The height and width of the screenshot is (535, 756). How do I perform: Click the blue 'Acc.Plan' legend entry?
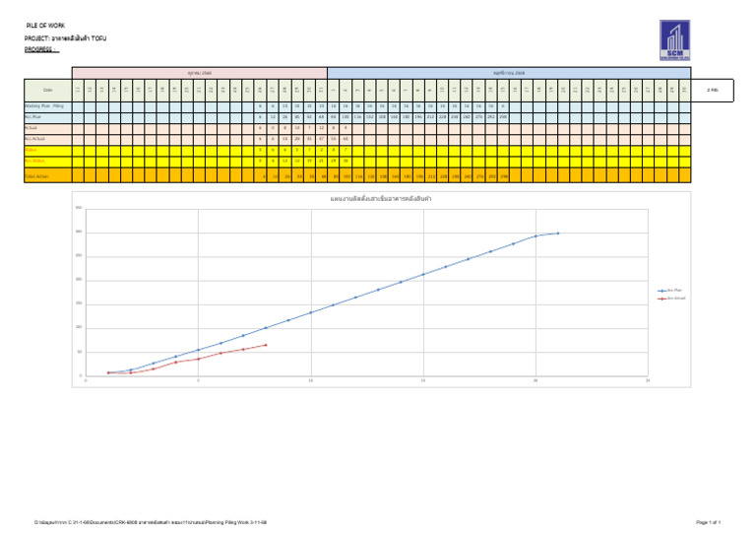[x=670, y=291]
